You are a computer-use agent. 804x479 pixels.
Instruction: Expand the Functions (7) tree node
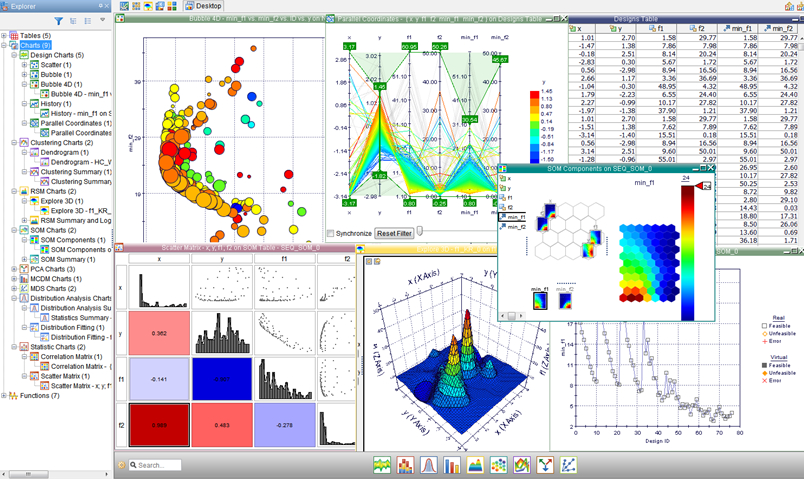(x=5, y=395)
